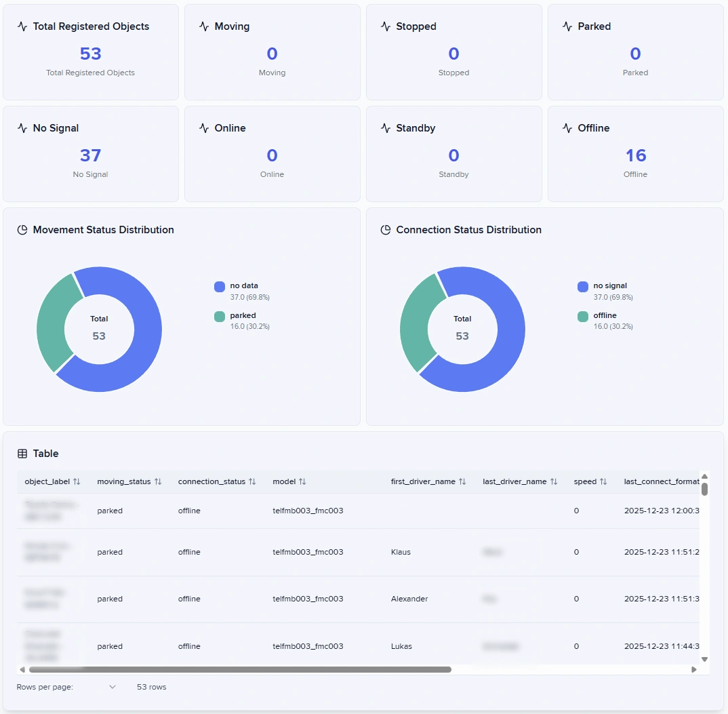The height and width of the screenshot is (714, 728).
Task: Click the pie chart icon beside Connection Status Distribution
Action: [386, 230]
